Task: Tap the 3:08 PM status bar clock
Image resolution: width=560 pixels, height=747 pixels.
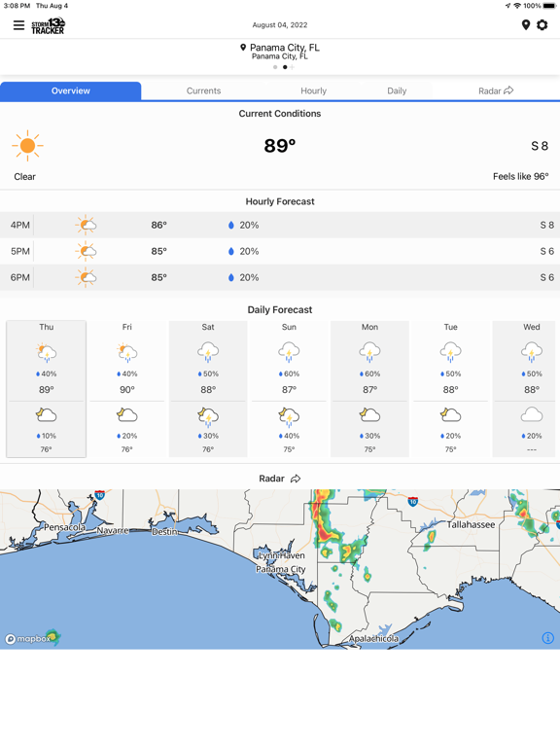Action: [17, 6]
